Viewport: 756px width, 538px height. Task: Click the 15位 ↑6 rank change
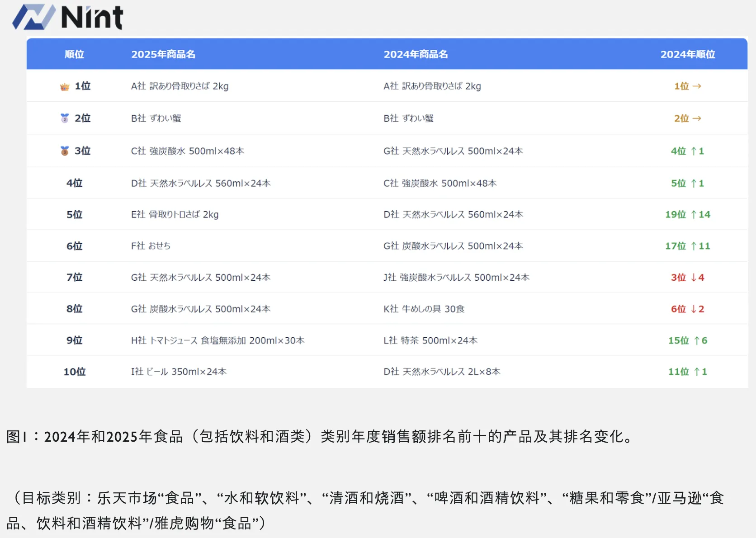coord(688,340)
